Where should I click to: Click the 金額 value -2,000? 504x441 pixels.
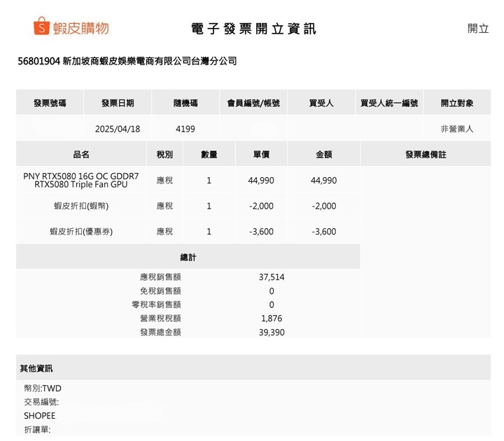coord(323,206)
